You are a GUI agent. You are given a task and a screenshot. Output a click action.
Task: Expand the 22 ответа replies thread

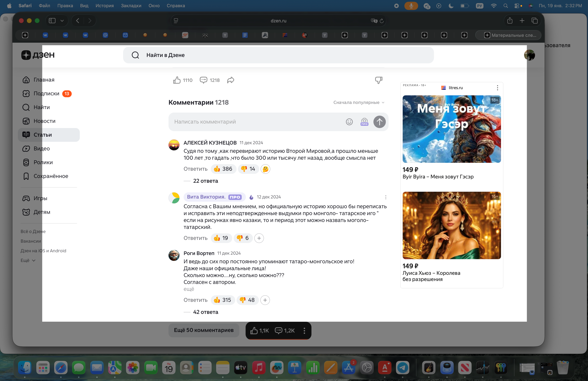click(206, 181)
